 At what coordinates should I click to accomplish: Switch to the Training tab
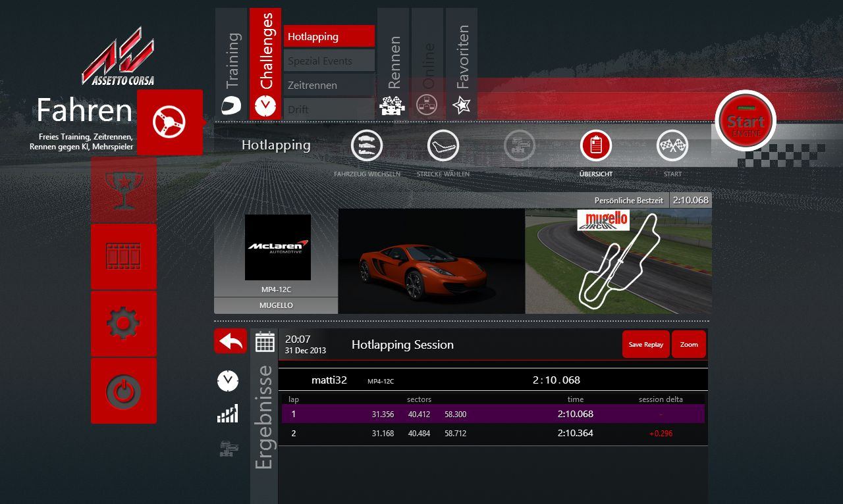(x=231, y=64)
